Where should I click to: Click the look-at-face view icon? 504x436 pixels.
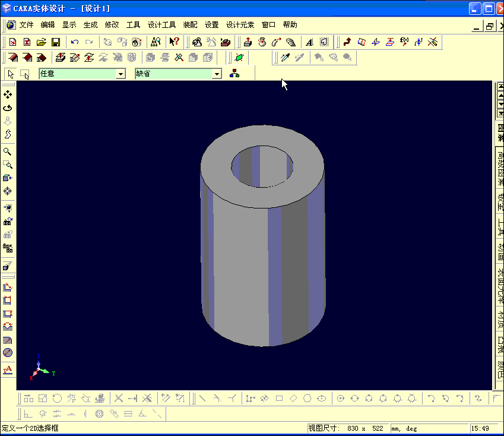pyautogui.click(x=8, y=178)
